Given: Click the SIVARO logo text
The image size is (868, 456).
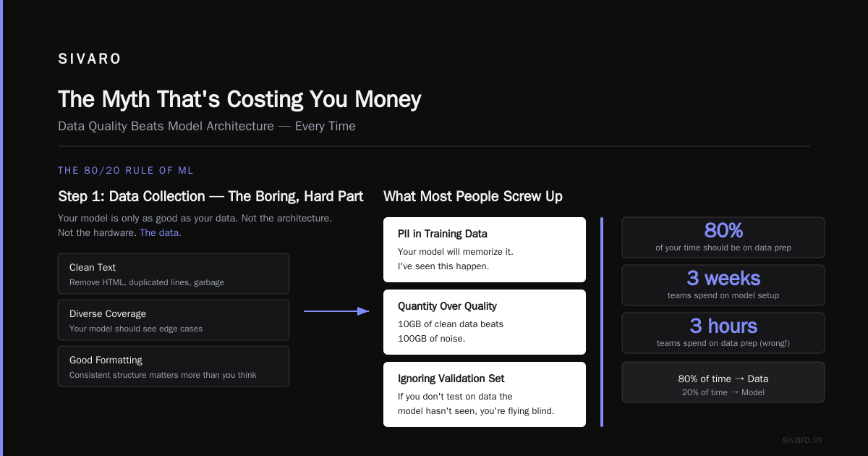Looking at the screenshot, I should [90, 59].
